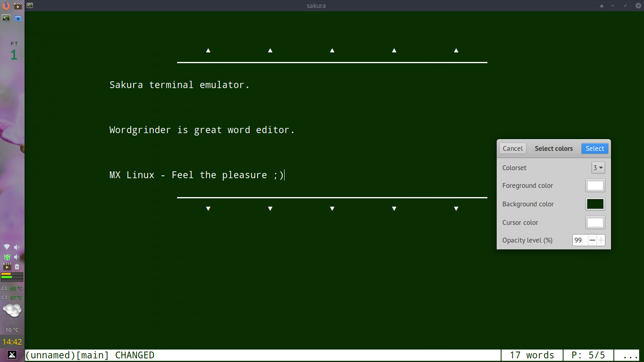Screen dimensions: 644x362
Task: Pick a new foreground color swatch
Action: [x=595, y=185]
